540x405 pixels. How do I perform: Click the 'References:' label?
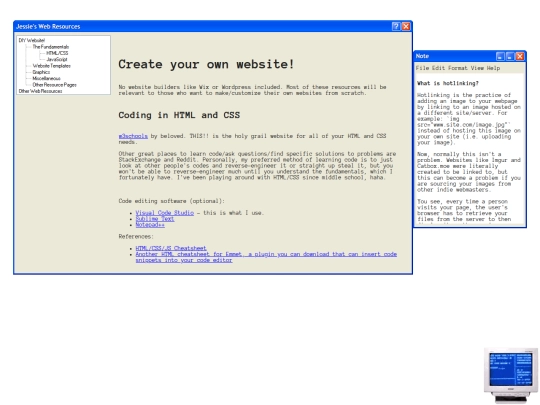(x=136, y=237)
